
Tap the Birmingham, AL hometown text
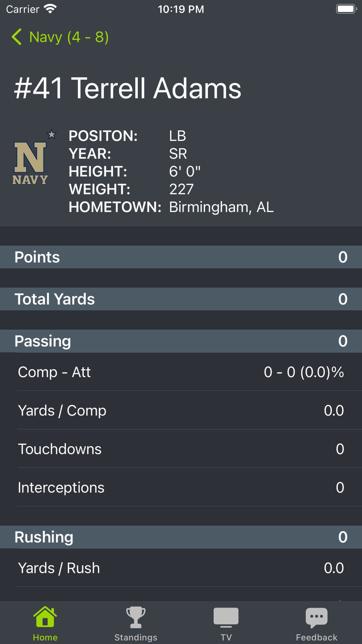click(221, 207)
